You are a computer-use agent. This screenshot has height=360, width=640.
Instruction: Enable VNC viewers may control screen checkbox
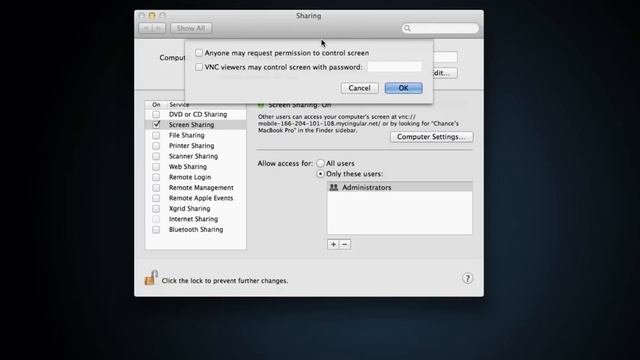[x=199, y=67]
